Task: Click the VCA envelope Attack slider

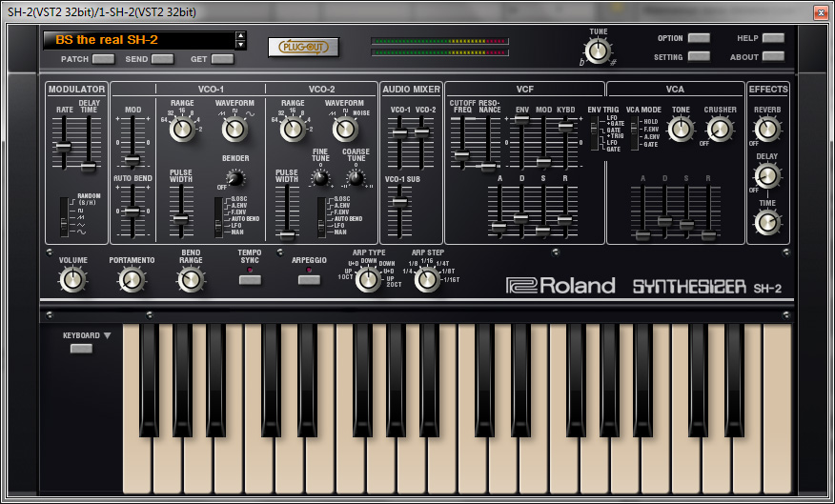Action: coord(642,234)
